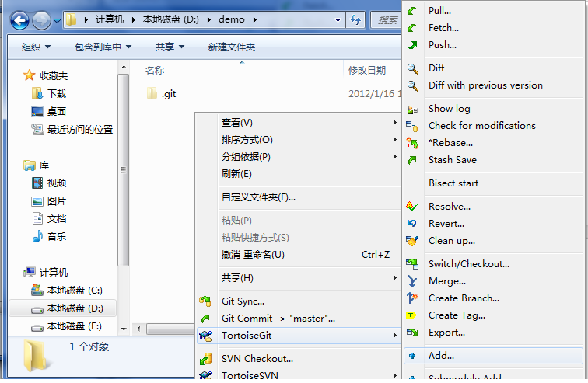The image size is (588, 383).
Task: Click the blue plus Add icon
Action: tap(412, 356)
